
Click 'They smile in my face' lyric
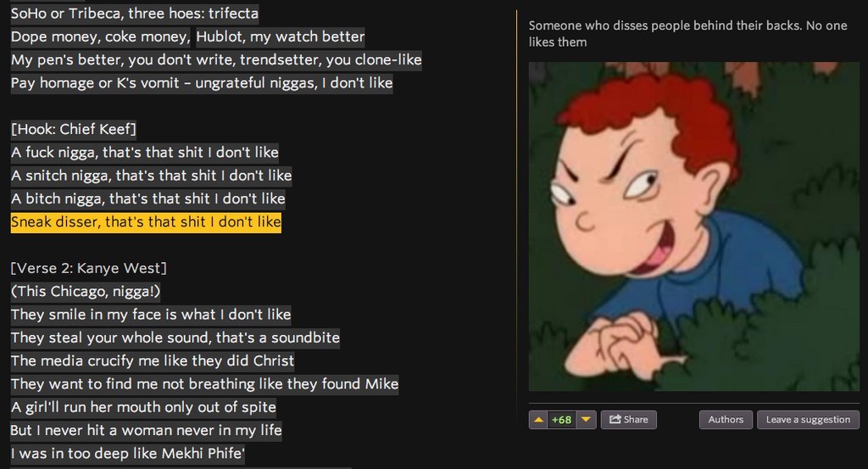[151, 315]
